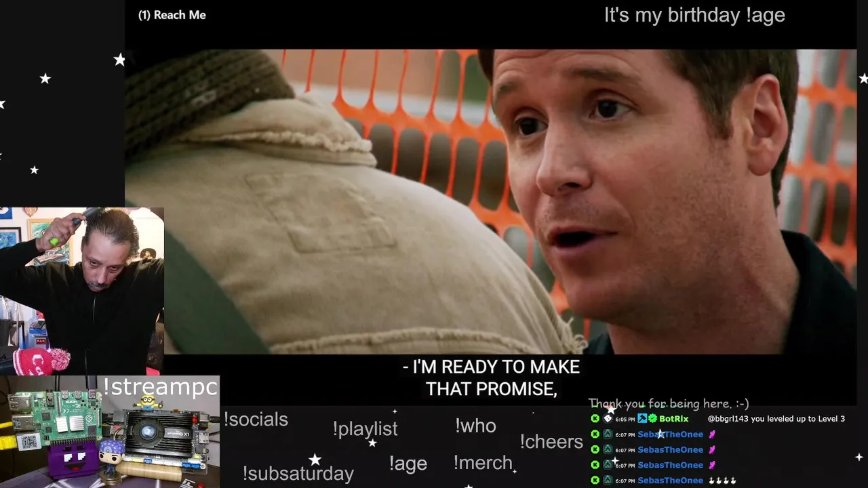Image resolution: width=868 pixels, height=488 pixels.
Task: Click the dice avatar icon next to BotRix
Action: pos(608,419)
